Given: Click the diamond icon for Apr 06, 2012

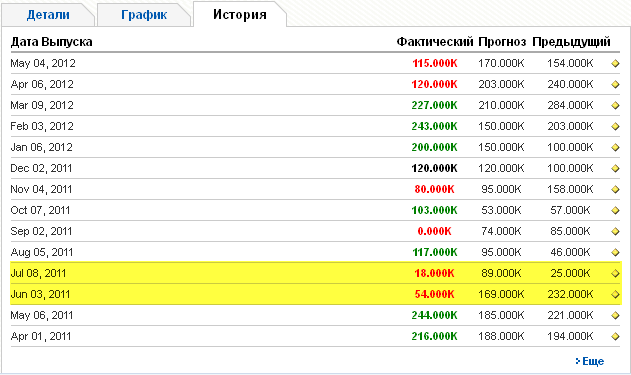Looking at the screenshot, I should (x=615, y=84).
